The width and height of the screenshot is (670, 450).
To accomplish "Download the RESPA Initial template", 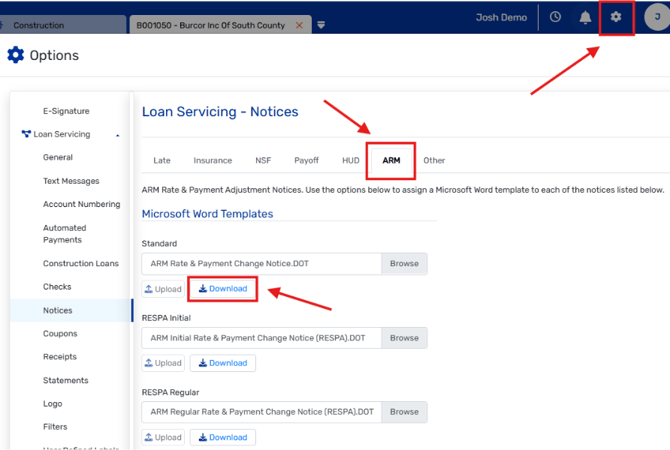I will click(223, 363).
